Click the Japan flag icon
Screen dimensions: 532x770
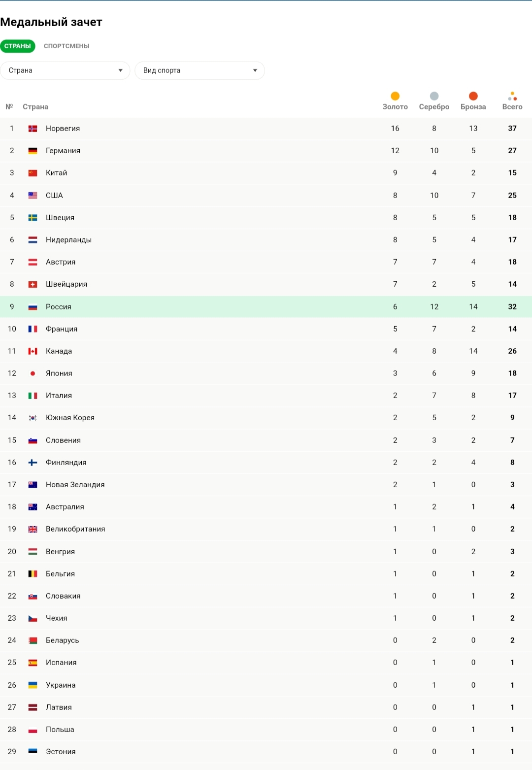pyautogui.click(x=33, y=373)
